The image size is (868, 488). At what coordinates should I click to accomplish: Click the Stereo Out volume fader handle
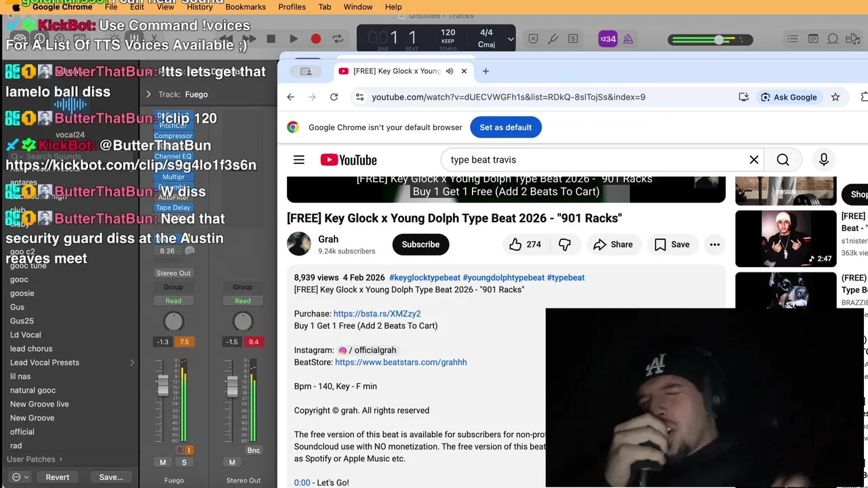232,386
